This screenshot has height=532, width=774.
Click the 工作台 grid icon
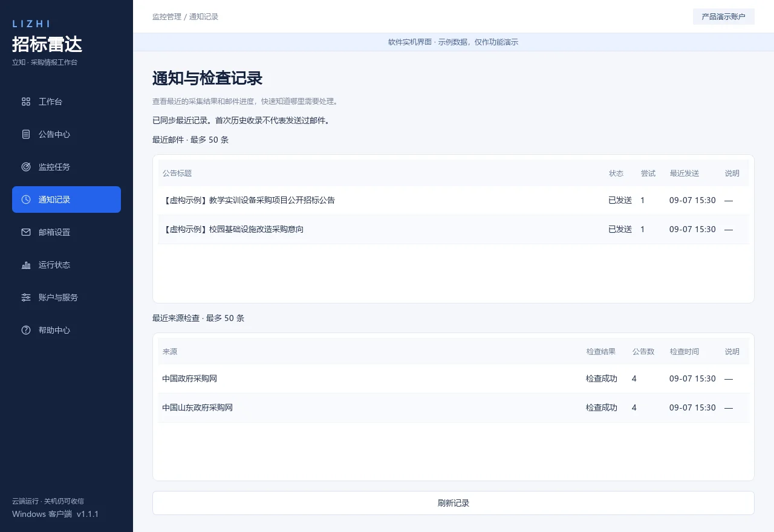click(x=26, y=102)
